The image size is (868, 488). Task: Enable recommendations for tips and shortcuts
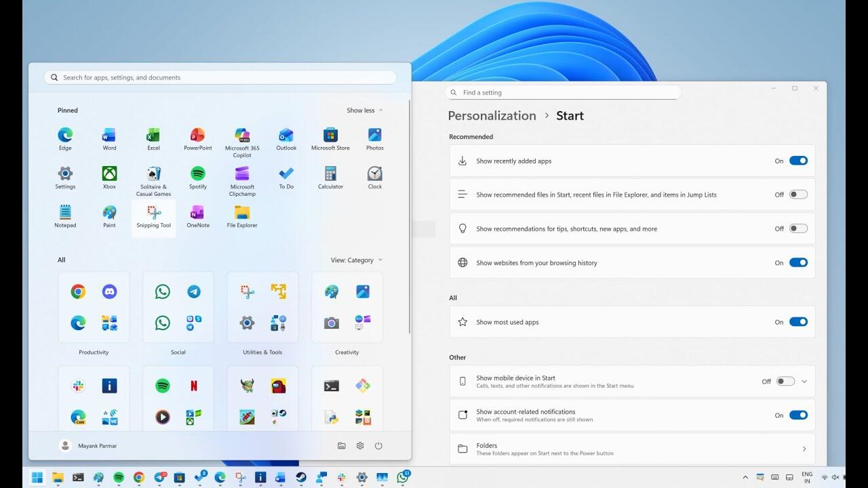[x=798, y=228]
